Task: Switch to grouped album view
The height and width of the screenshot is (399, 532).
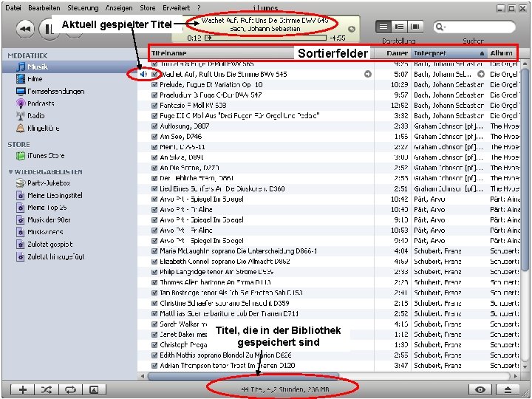Action: coord(399,27)
